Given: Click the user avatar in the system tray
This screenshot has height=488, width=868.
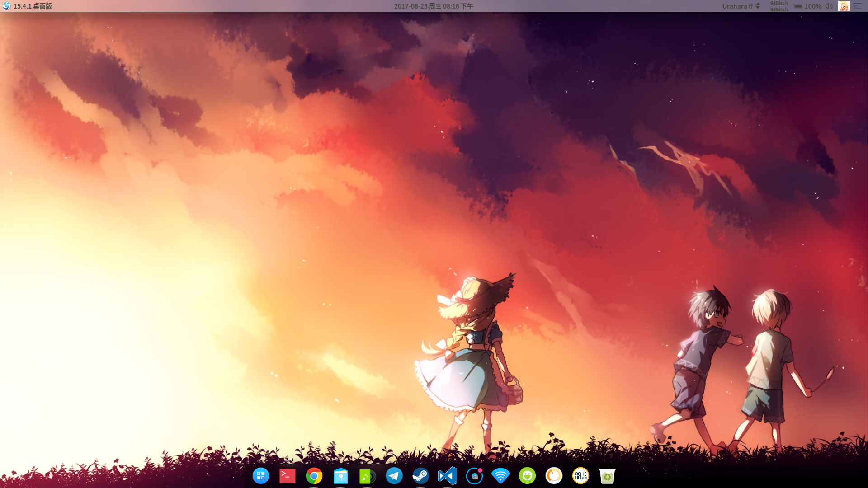Looking at the screenshot, I should point(844,6).
